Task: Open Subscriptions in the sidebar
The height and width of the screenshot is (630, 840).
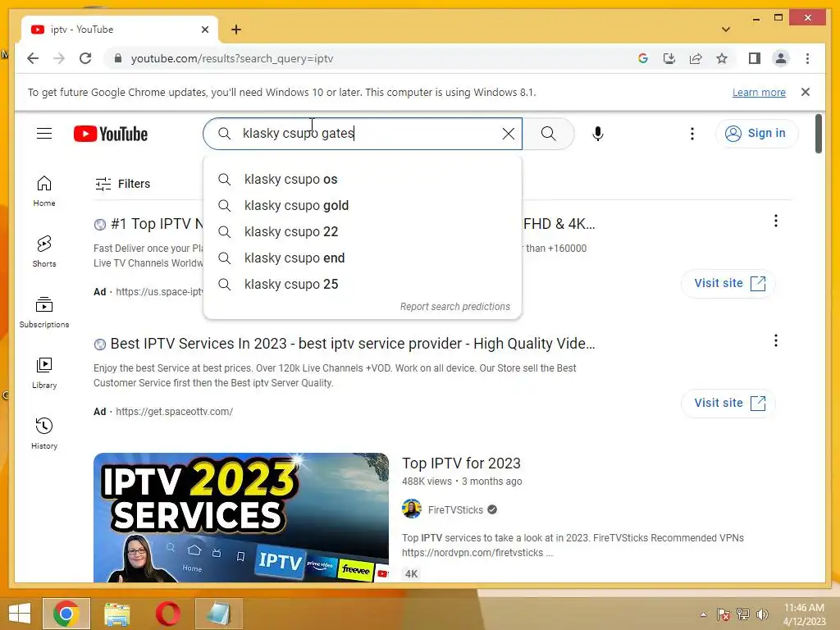Action: (44, 313)
